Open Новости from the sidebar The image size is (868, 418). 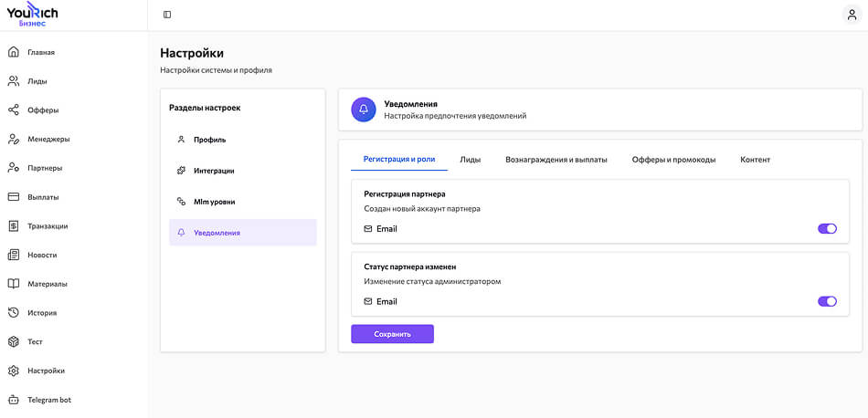(x=42, y=255)
